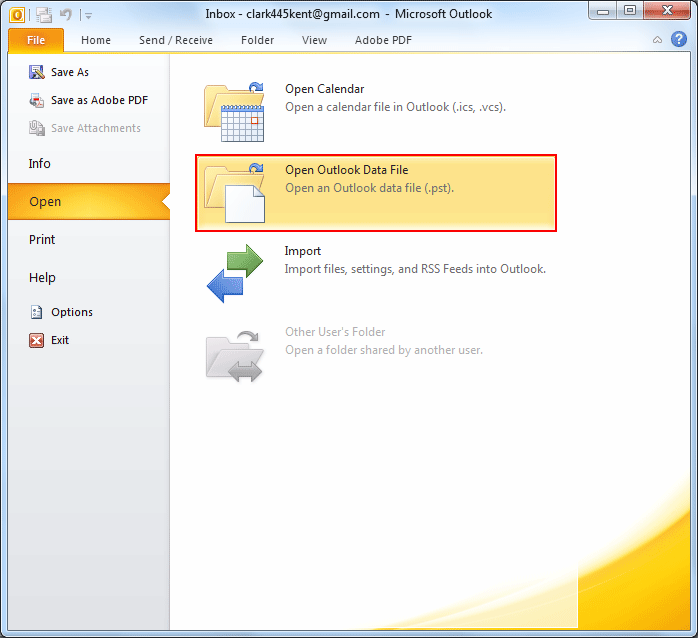Open the File tab

coord(36,40)
